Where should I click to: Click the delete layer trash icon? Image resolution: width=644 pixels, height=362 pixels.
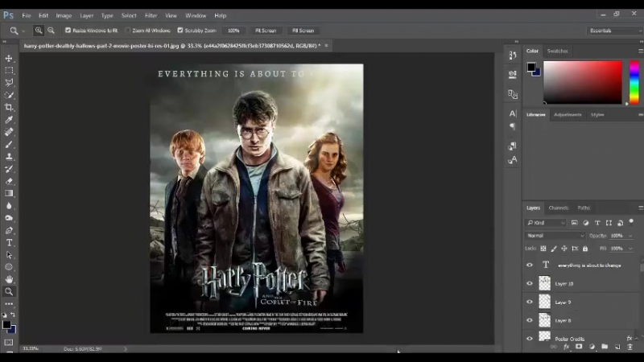630,347
